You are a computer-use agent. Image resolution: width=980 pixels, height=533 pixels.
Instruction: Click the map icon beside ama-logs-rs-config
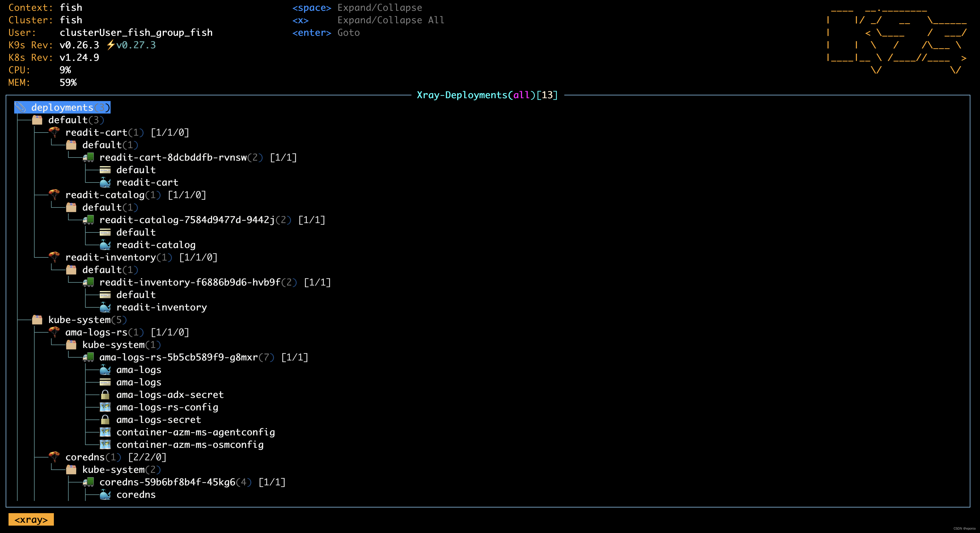[105, 407]
